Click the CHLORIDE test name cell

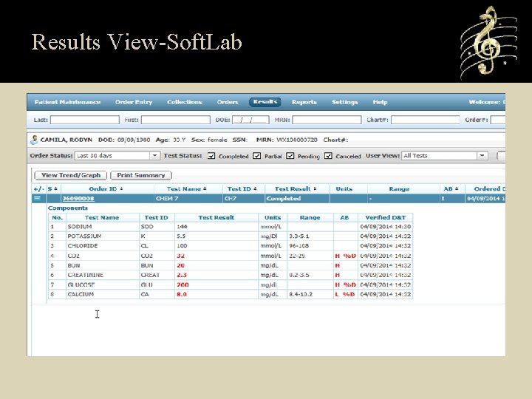point(103,245)
